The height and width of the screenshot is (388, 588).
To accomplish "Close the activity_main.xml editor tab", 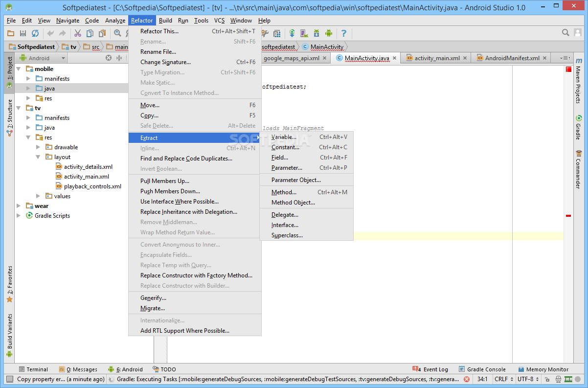I will point(465,58).
